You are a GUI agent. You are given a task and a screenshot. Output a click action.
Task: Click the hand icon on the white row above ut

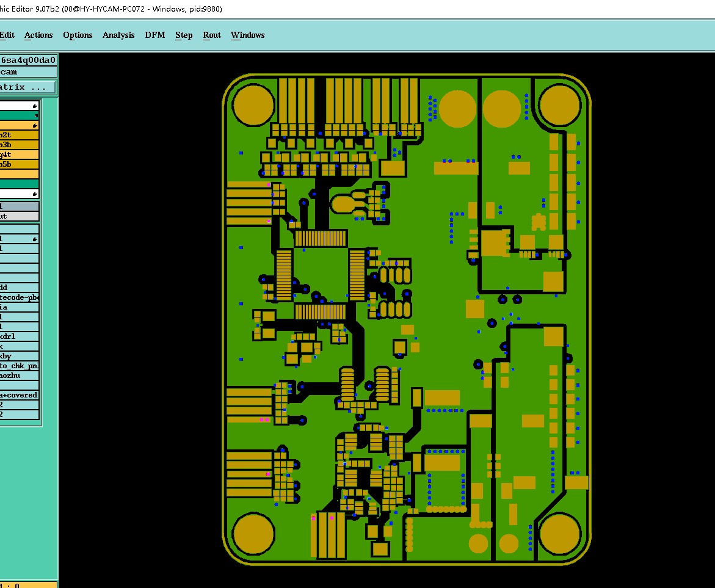click(x=35, y=194)
